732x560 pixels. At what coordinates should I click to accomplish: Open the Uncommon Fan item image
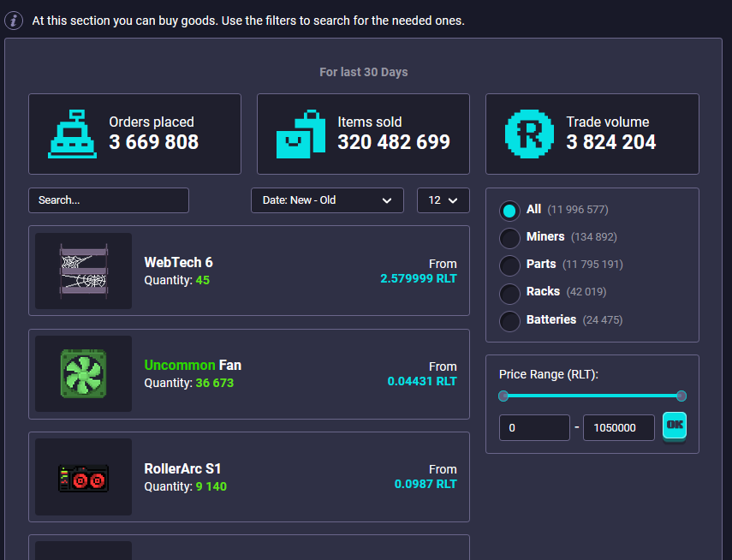(x=84, y=373)
